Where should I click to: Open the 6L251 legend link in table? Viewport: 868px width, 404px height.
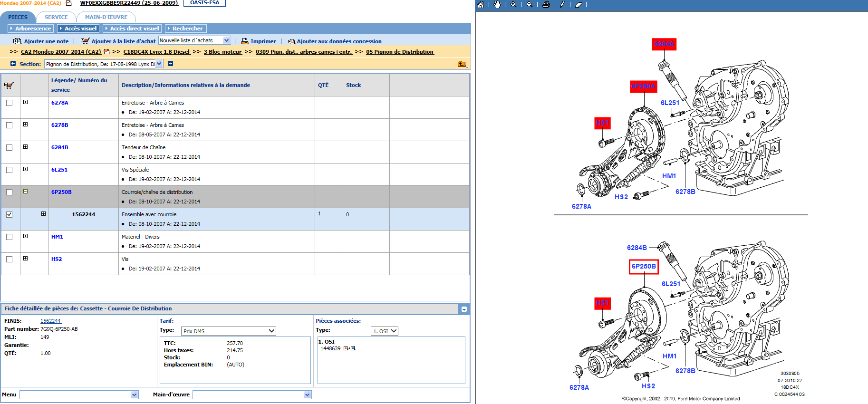pyautogui.click(x=59, y=170)
